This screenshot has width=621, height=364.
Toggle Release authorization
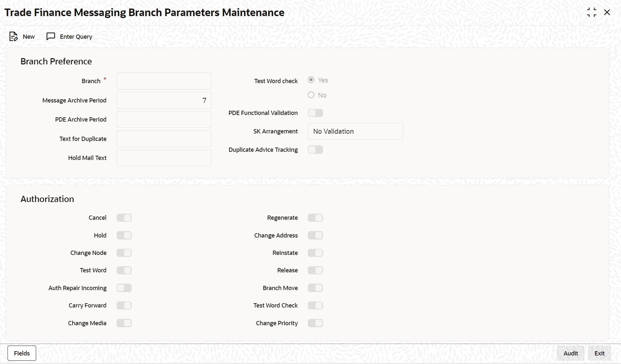(x=315, y=270)
